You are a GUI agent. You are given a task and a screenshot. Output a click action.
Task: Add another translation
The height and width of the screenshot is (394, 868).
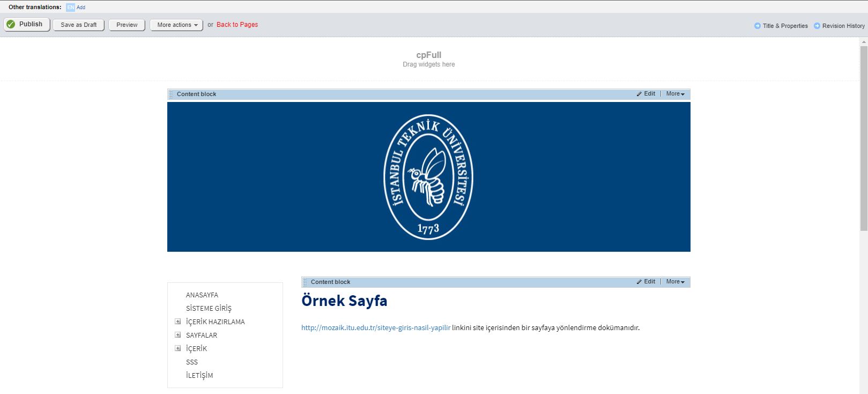tap(81, 8)
